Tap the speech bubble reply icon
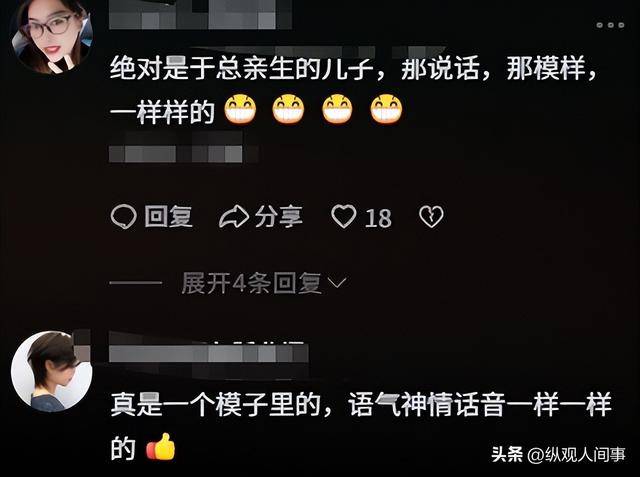This screenshot has width=640, height=477. (123, 217)
